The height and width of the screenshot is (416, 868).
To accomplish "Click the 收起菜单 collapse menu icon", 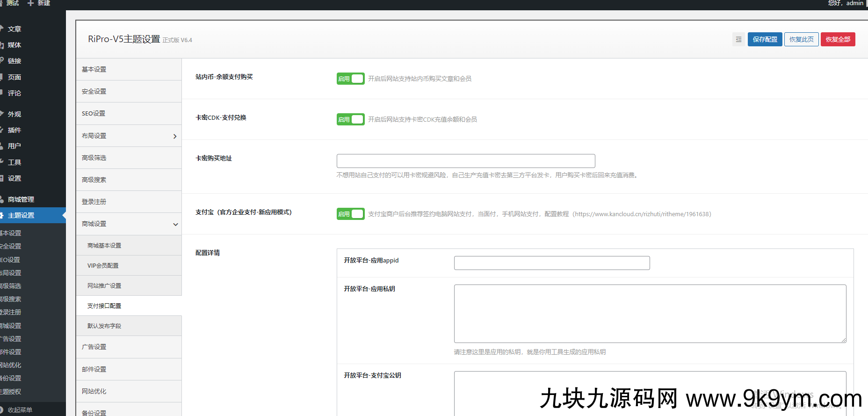I will [3, 410].
